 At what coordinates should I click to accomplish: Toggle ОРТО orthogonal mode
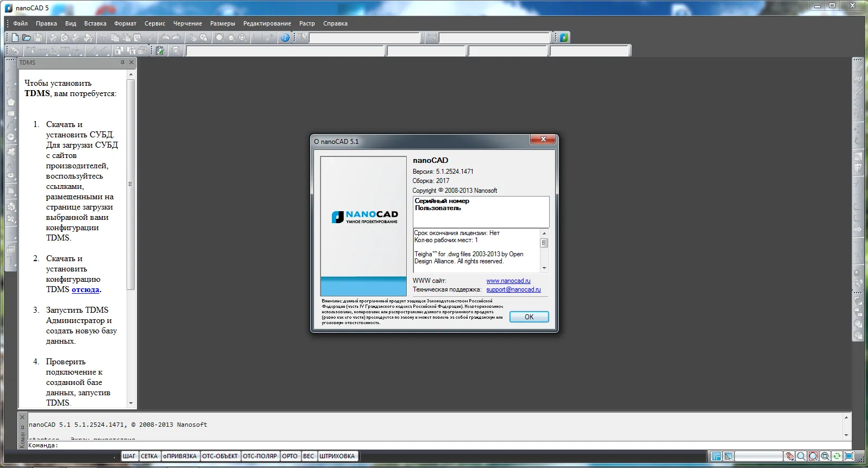[x=290, y=456]
